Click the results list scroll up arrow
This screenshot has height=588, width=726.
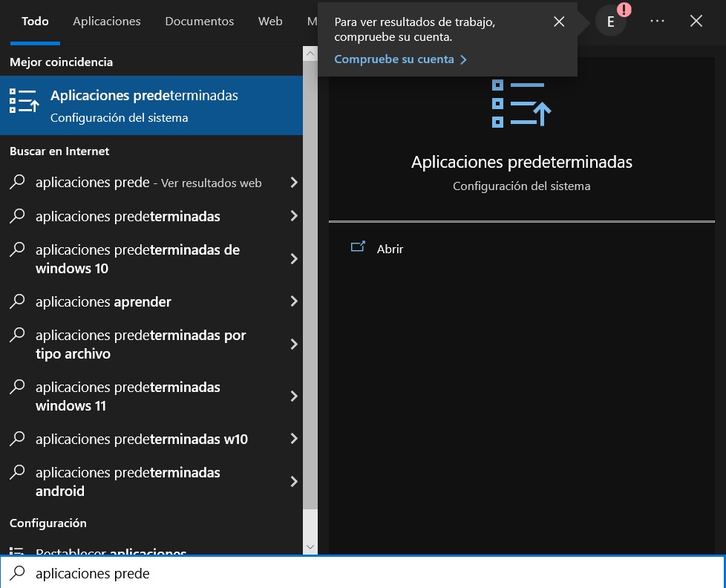coord(310,53)
